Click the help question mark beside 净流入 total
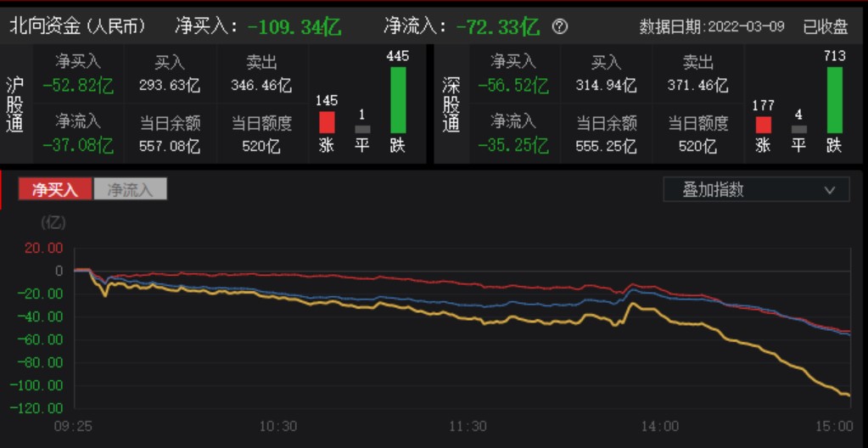Screen dimensions: 868x448 point(559,26)
